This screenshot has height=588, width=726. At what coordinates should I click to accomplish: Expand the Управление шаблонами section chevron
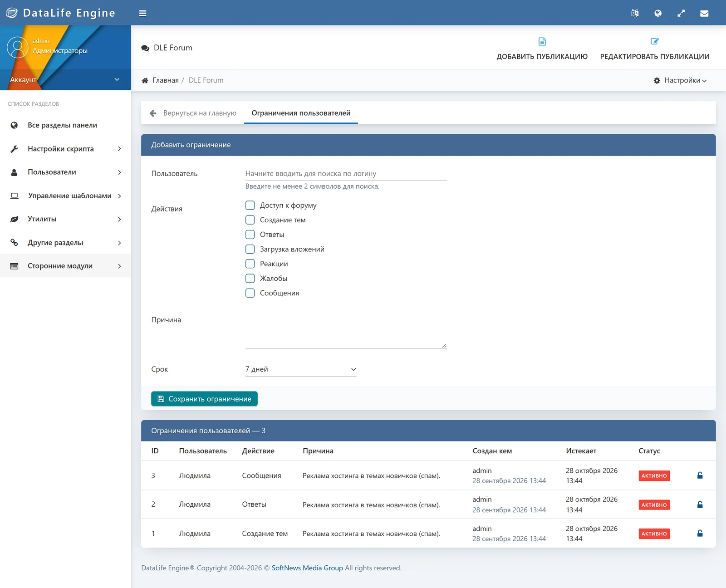coord(119,196)
